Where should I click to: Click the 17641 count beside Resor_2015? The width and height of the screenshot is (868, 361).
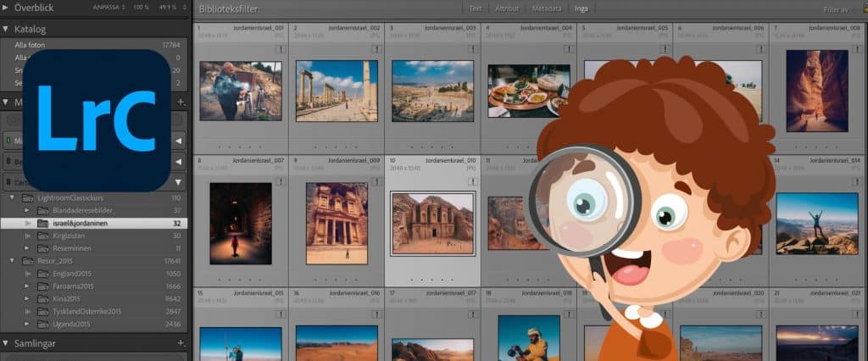(x=171, y=261)
